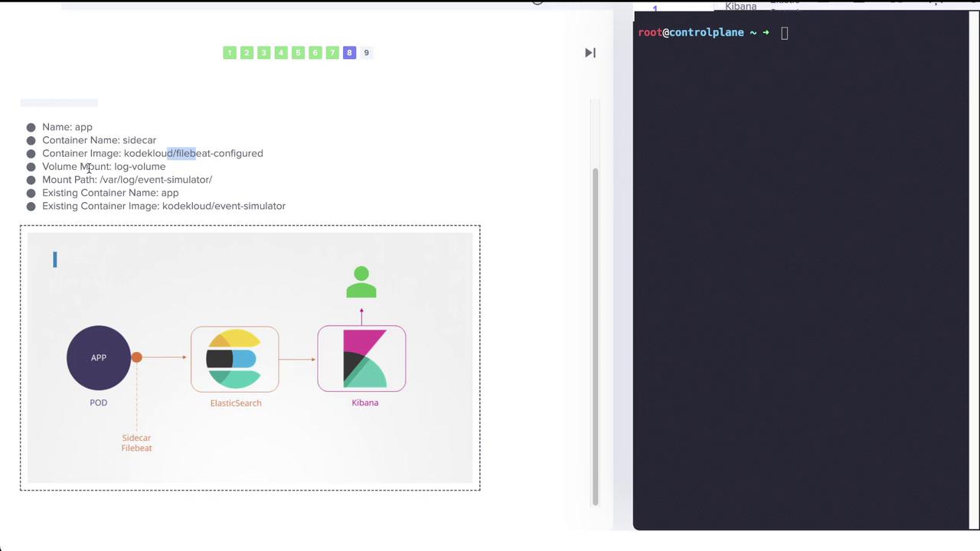Skip to the next question icon
This screenshot has width=980, height=551.
pos(590,53)
